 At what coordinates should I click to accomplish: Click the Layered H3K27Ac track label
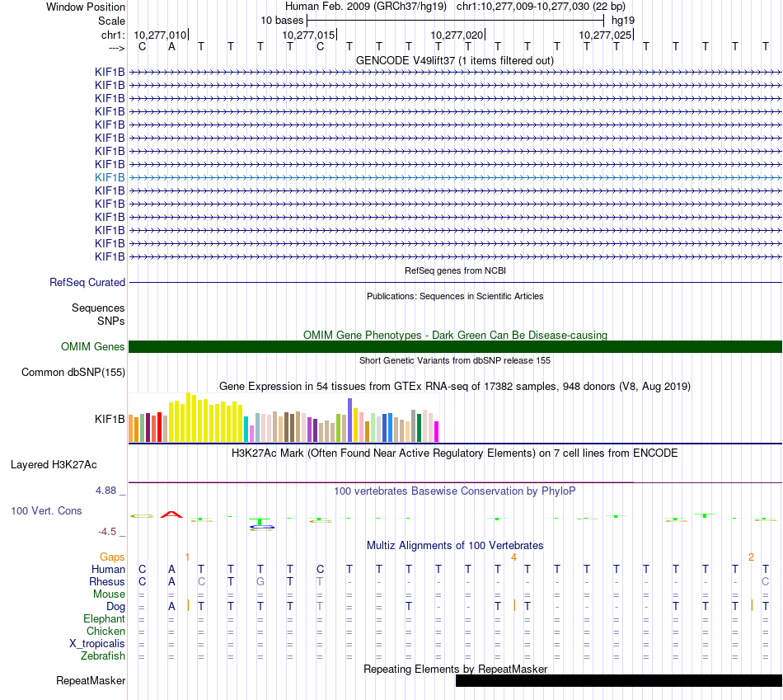[x=54, y=465]
